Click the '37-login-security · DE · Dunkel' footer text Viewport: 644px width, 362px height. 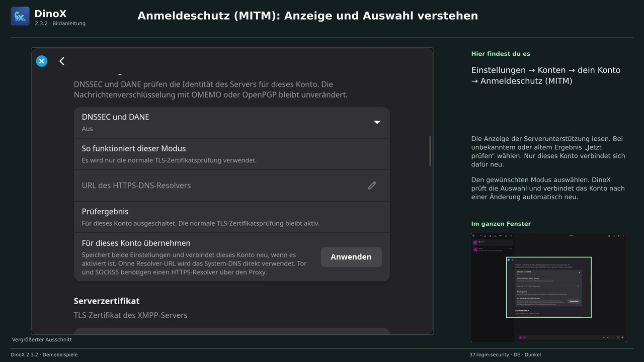point(505,355)
